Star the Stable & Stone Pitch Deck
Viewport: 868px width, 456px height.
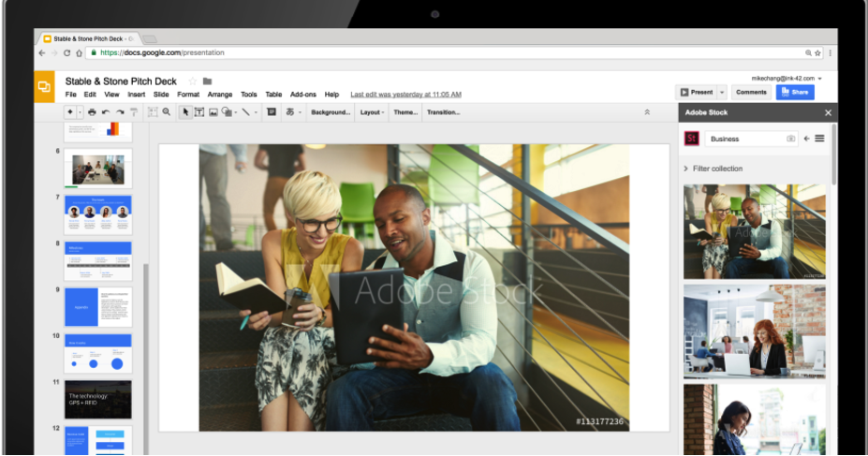[x=193, y=81]
